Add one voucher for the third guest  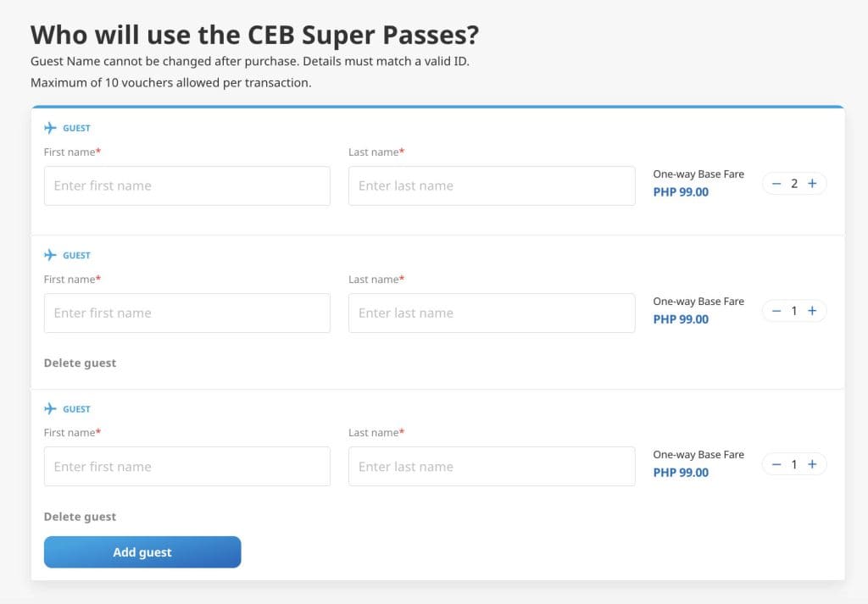click(812, 464)
